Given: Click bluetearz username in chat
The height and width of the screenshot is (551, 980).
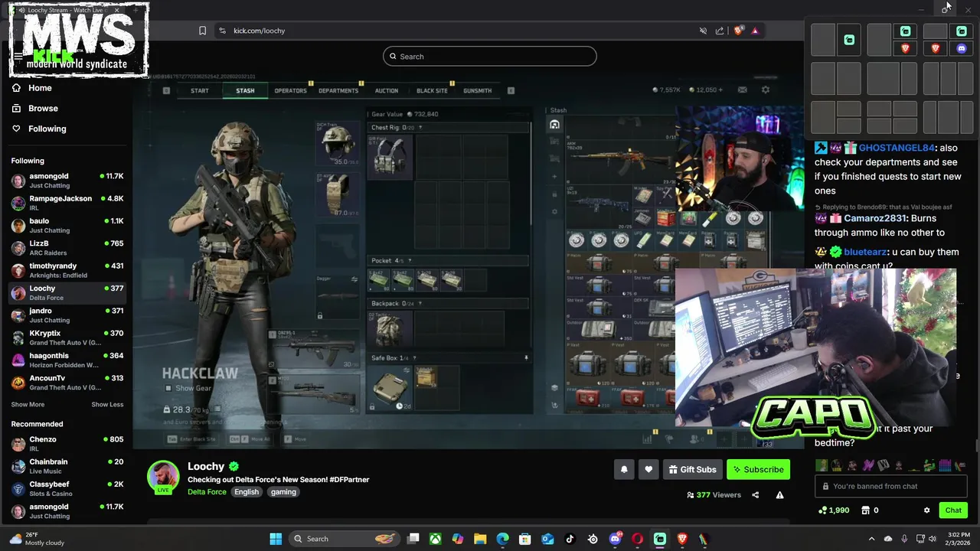Looking at the screenshot, I should pos(865,252).
